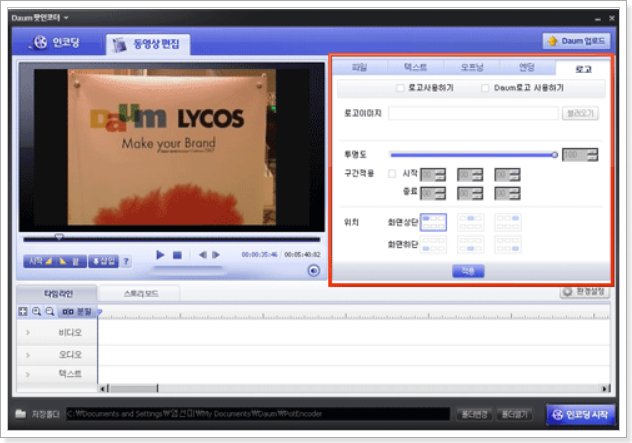Click timeline scroll left arrow
Screen dimensions: 632x443
[103, 389]
